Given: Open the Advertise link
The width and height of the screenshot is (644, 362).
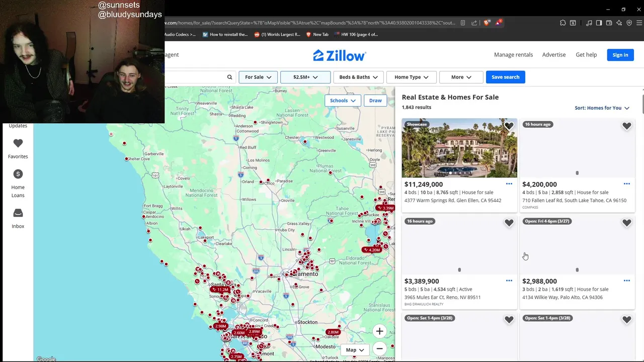Looking at the screenshot, I should (554, 55).
